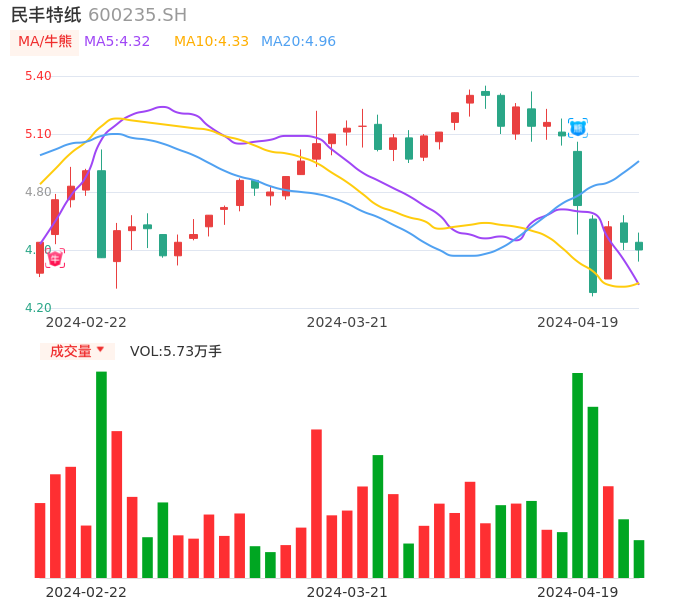
Task: Click the VOL:5.73万手 volume readout
Action: [176, 351]
